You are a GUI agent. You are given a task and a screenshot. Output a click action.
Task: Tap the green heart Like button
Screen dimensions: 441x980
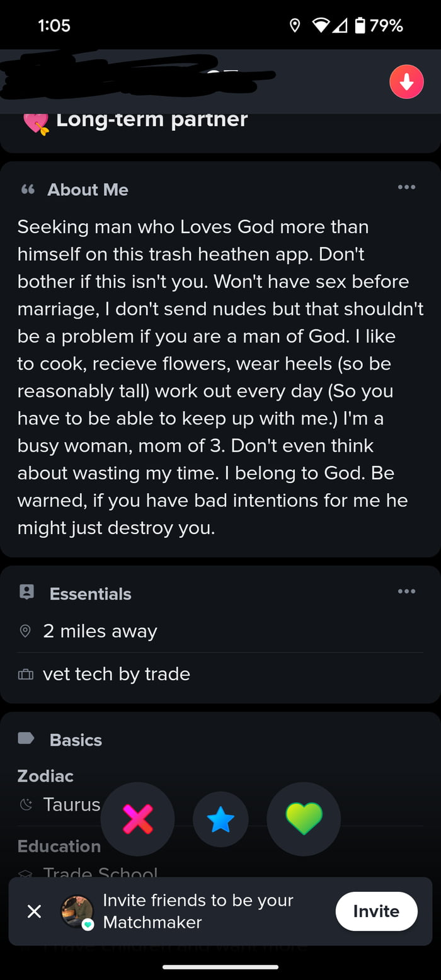304,819
